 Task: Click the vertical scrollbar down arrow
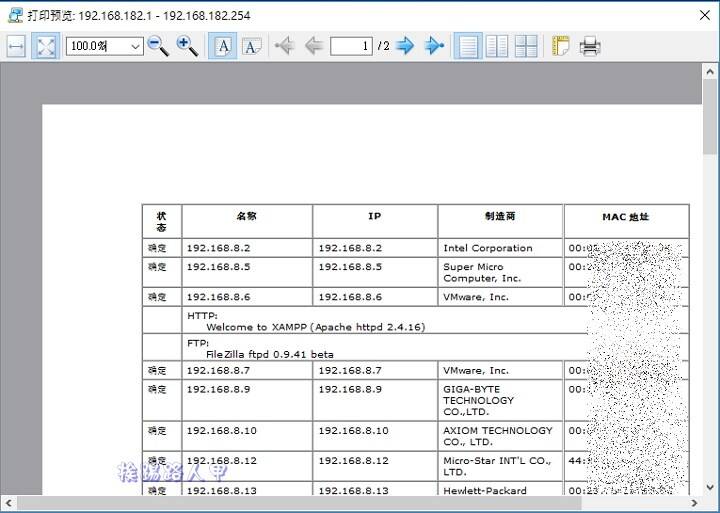point(710,487)
